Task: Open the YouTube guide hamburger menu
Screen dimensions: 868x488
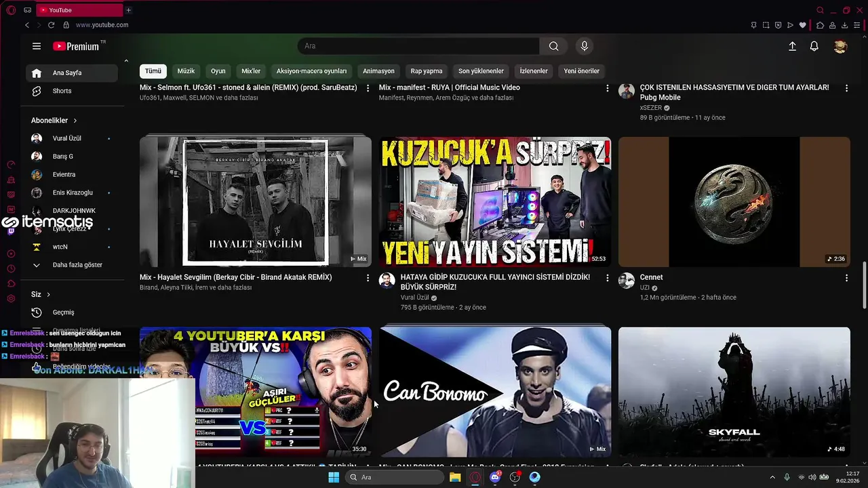Action: coord(37,46)
